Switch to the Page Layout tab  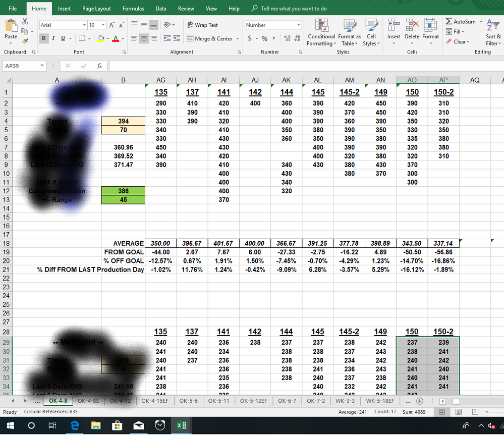96,9
